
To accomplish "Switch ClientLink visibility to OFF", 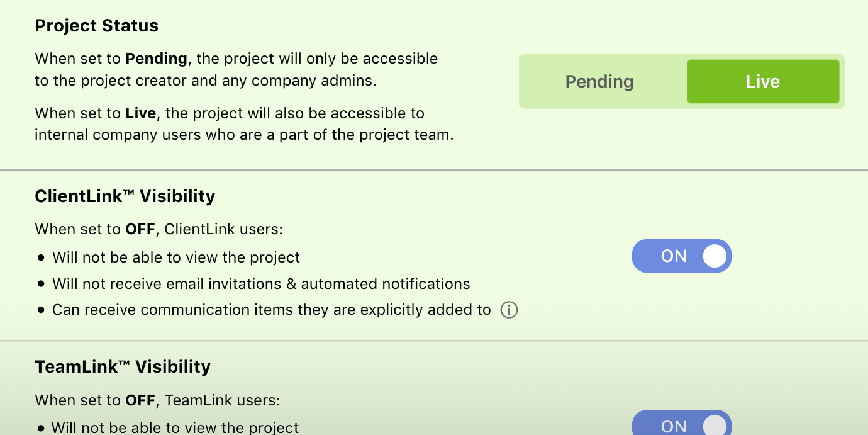I will [x=682, y=256].
